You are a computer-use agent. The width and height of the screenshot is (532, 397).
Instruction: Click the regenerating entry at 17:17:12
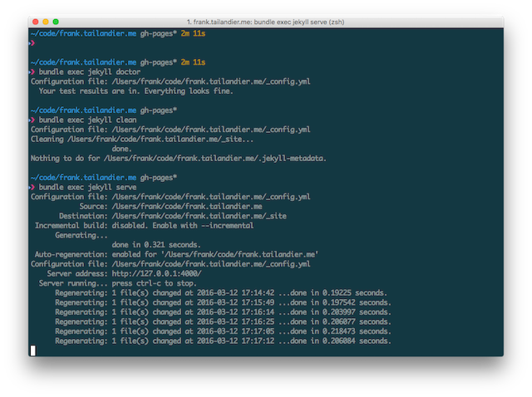tap(223, 341)
